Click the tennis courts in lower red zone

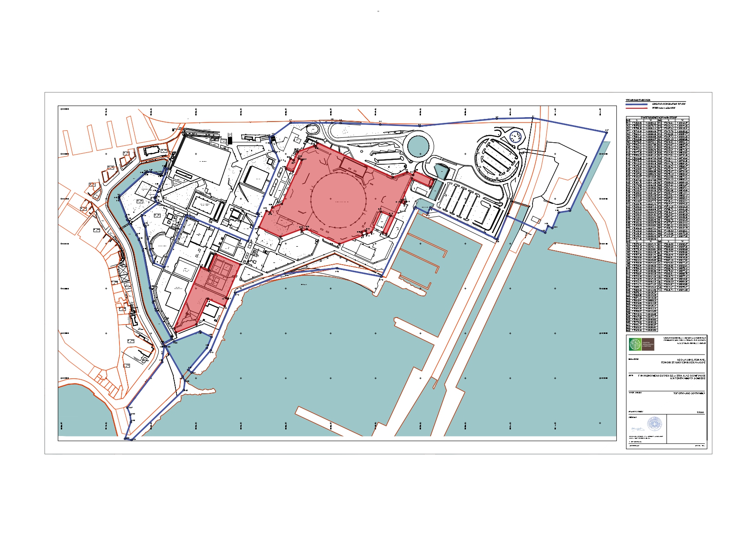[220, 274]
